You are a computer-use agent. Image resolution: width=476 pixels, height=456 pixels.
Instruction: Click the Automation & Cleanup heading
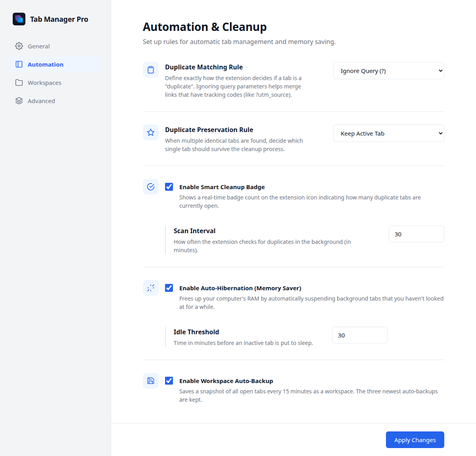pos(205,27)
